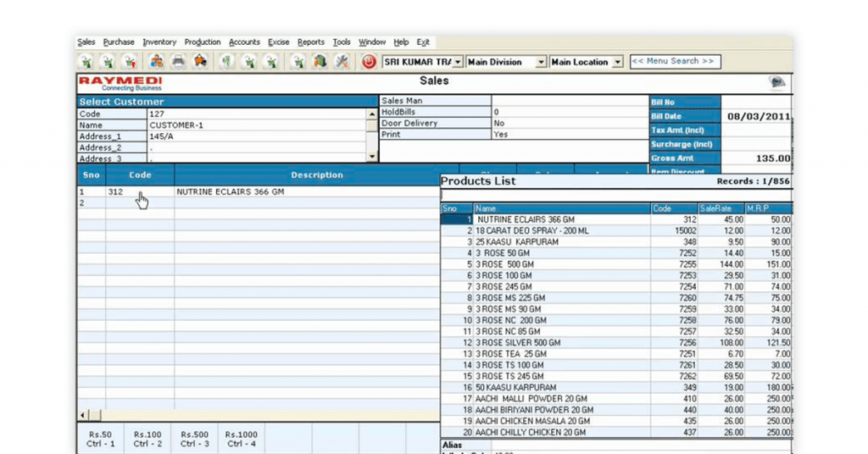Screen dimensions: 868x454
Task: Select 3 ROSE 500 GM product row
Action: point(616,264)
